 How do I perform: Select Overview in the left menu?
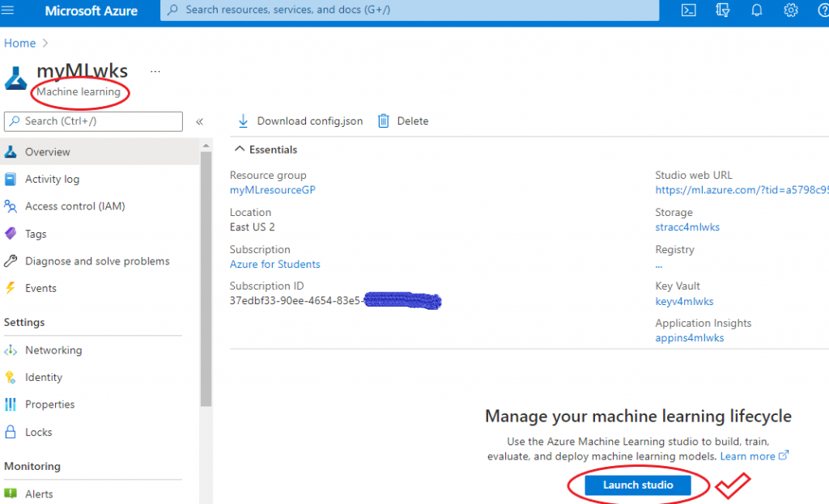100,151
